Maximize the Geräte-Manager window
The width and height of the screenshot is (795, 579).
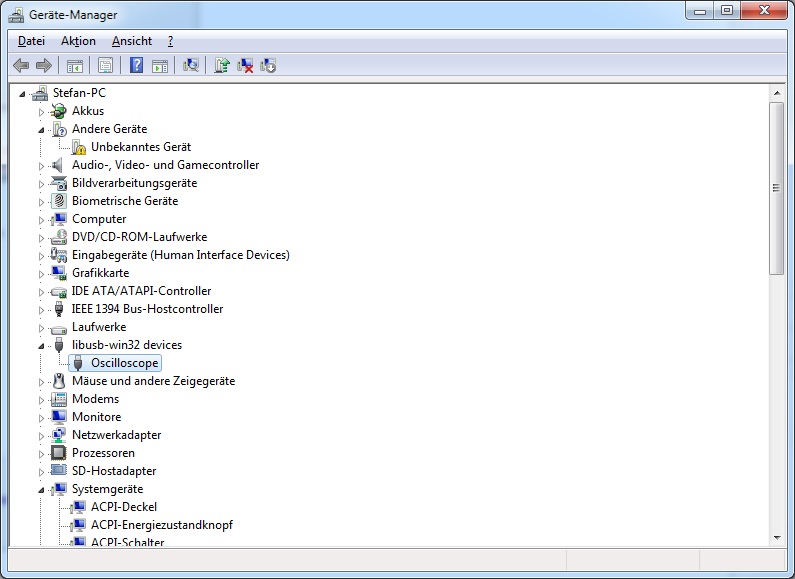[x=727, y=11]
